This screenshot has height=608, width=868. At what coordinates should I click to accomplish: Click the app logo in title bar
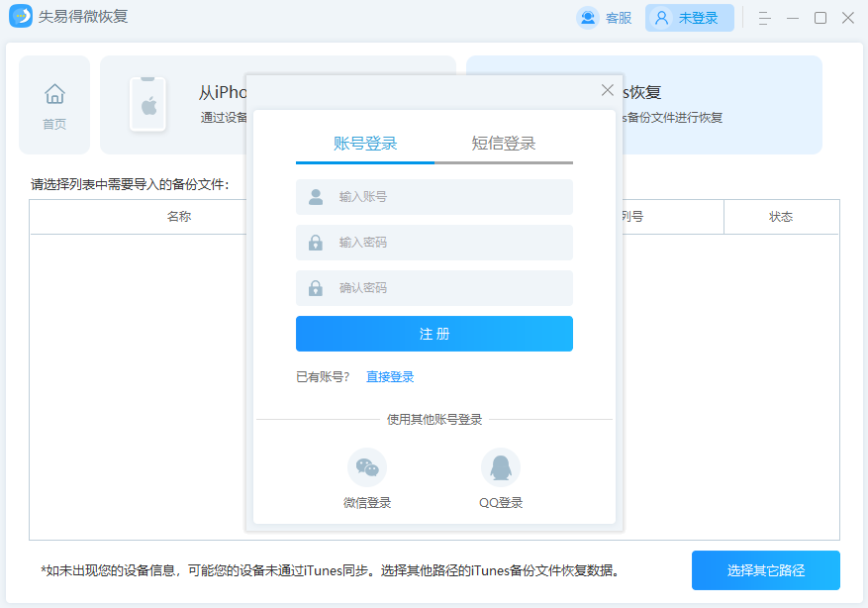pos(21,17)
